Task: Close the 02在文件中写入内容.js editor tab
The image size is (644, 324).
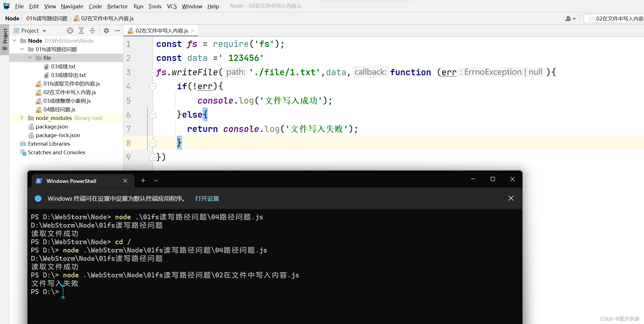Action: click(193, 31)
